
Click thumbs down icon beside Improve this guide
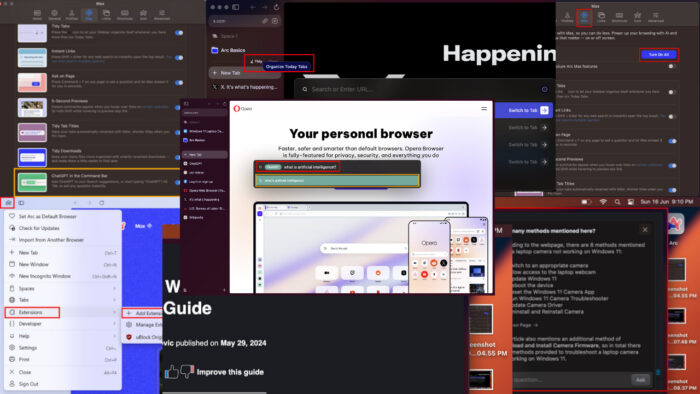pos(187,371)
